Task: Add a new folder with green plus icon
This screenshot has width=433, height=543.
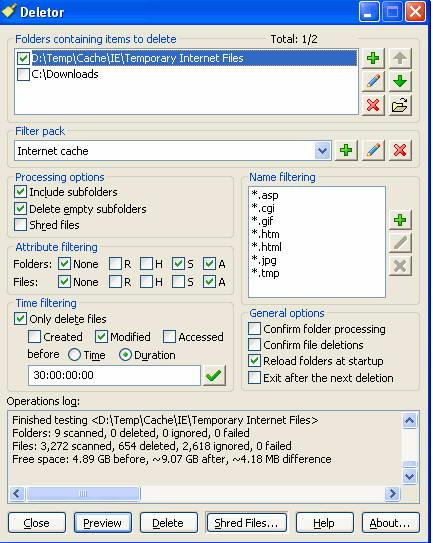Action: pos(373,58)
